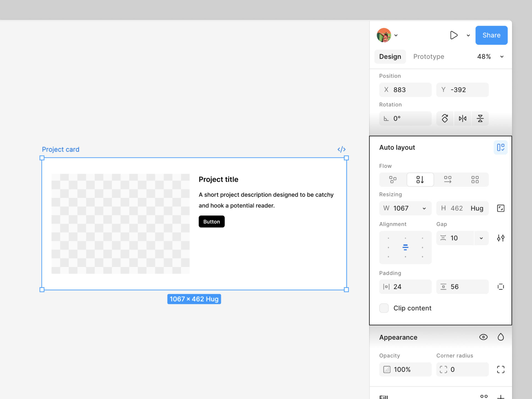
Task: Click the X position field 883
Action: click(x=405, y=90)
